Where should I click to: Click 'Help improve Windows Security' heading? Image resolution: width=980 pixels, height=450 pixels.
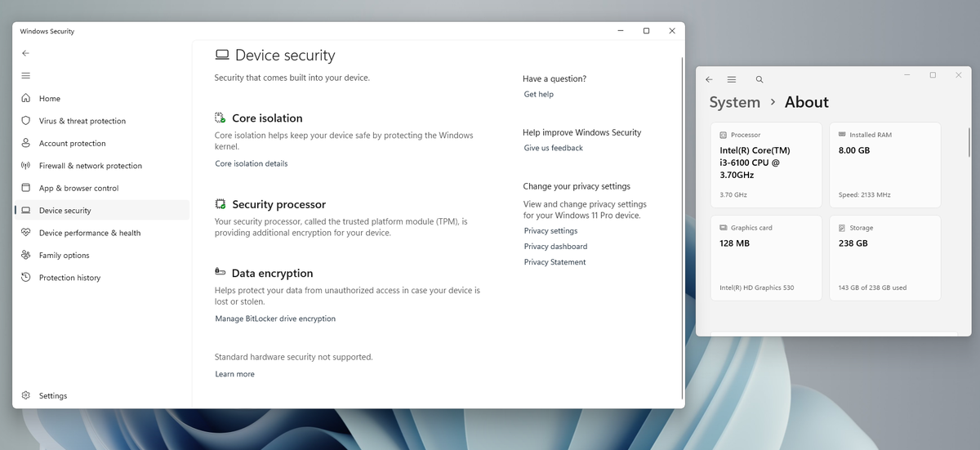(582, 132)
